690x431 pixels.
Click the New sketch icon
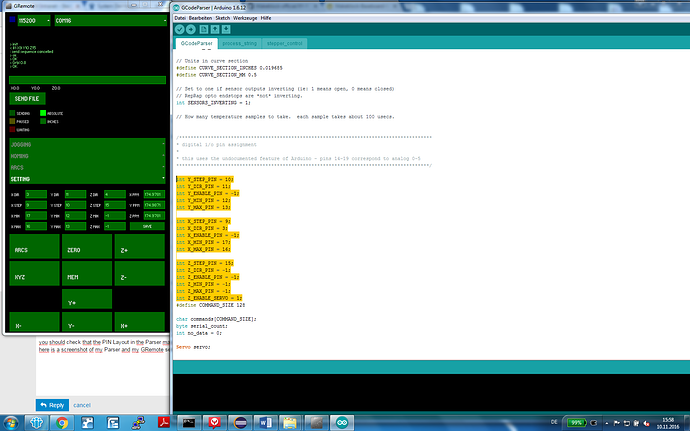click(204, 29)
